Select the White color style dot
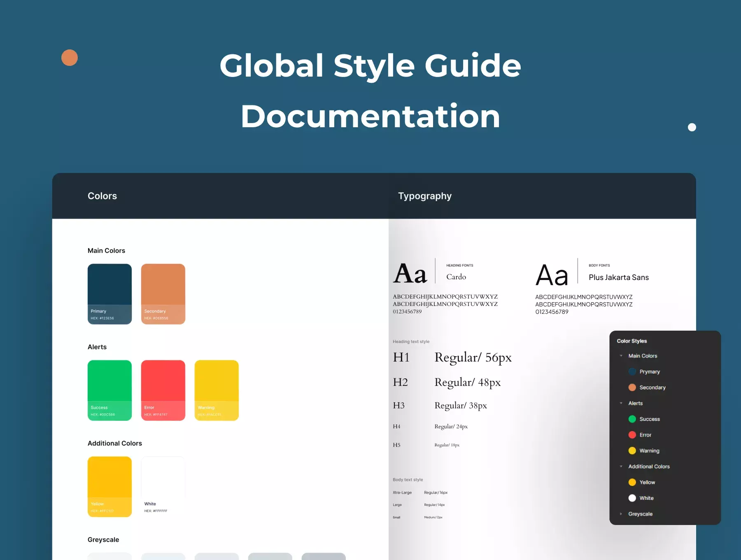The height and width of the screenshot is (560, 741). coord(632,498)
